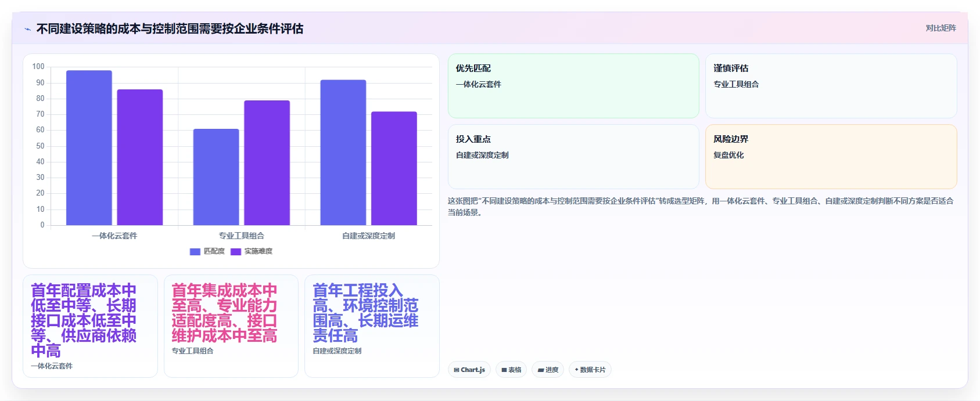Click the 进度 tag chip

[548, 370]
